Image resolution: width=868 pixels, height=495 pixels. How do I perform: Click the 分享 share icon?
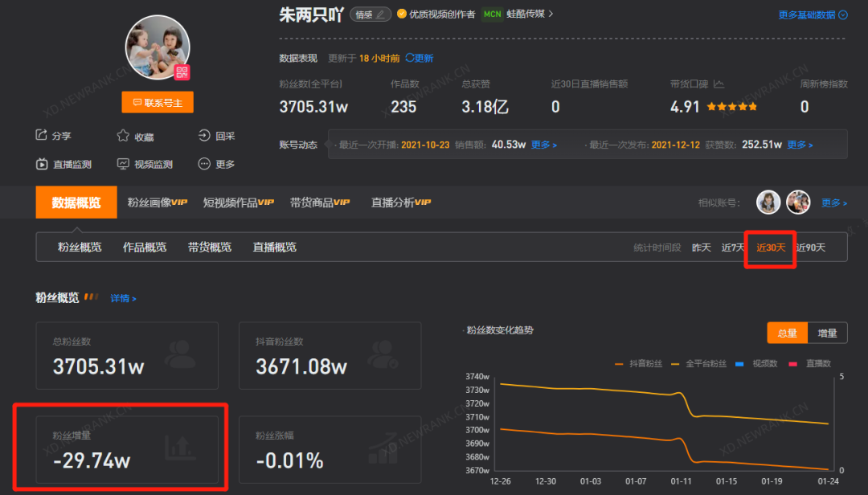(x=40, y=136)
